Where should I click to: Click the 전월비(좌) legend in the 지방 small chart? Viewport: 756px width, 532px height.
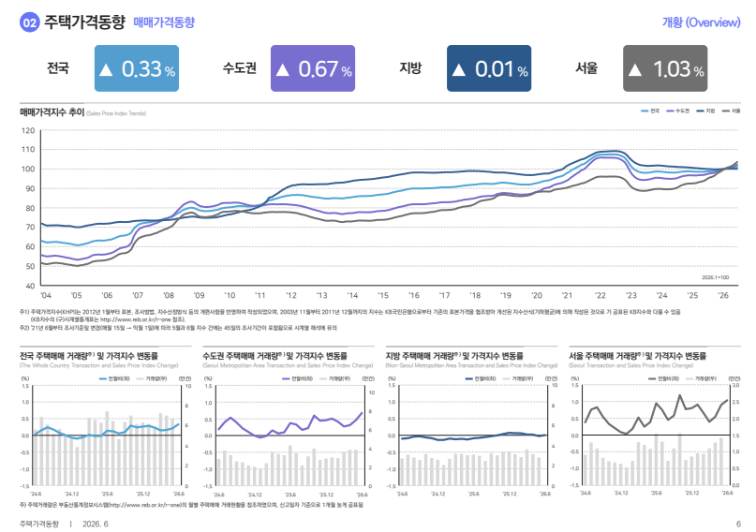click(481, 378)
